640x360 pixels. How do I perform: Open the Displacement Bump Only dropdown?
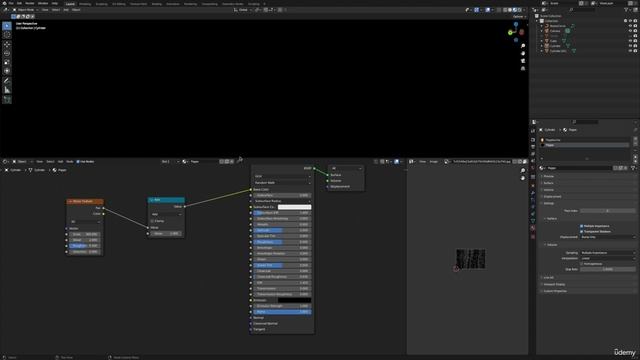[x=608, y=237]
